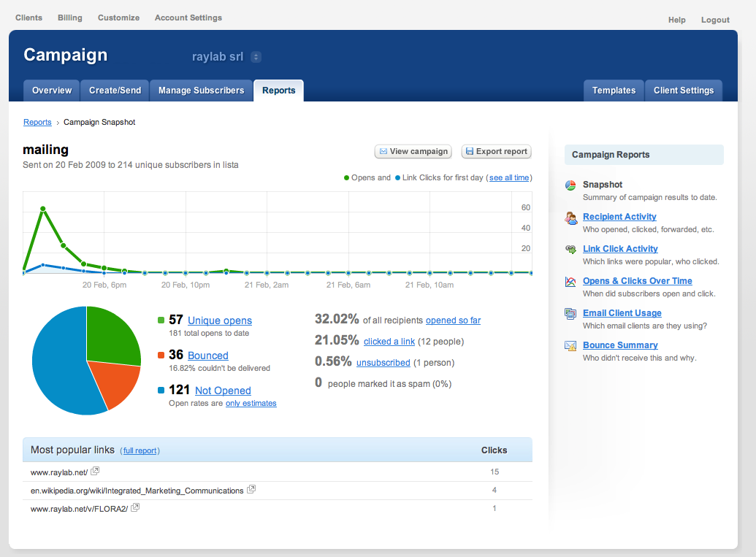Open the Unique opens link
Image resolution: width=756 pixels, height=557 pixels.
pyautogui.click(x=220, y=320)
